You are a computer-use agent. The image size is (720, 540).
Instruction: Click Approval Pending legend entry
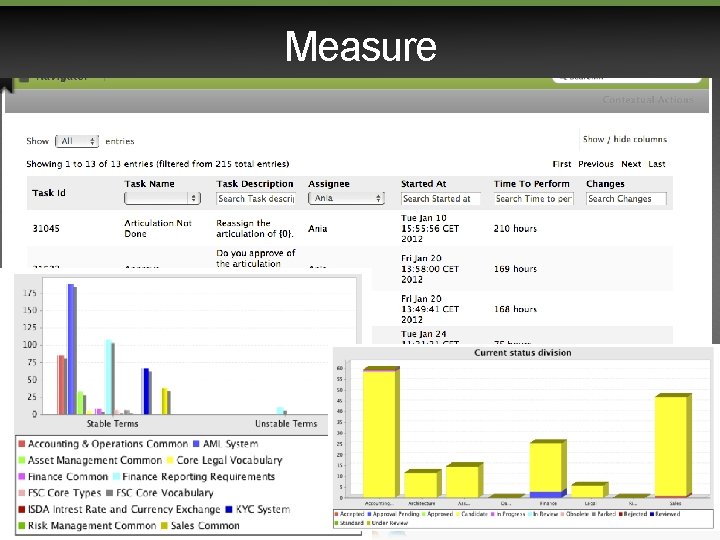[393, 514]
